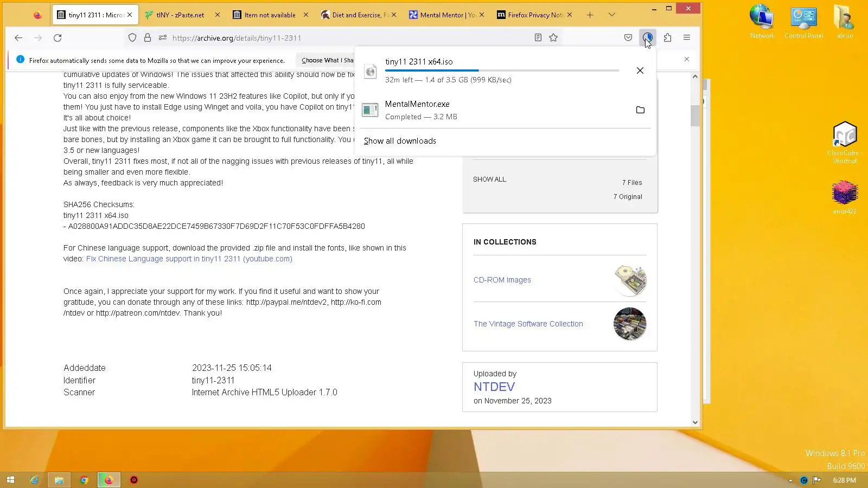The height and width of the screenshot is (488, 868).
Task: Switch to the Item not available tab
Action: coord(271,15)
